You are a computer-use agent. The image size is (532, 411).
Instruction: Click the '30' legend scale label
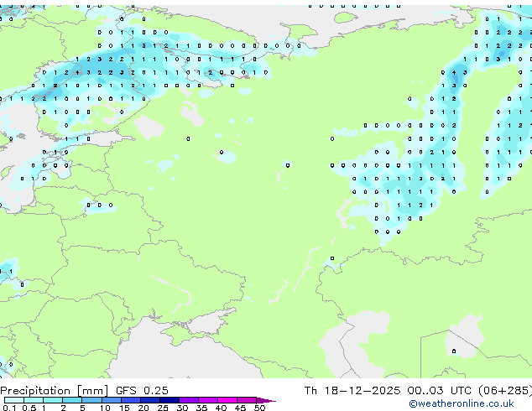pyautogui.click(x=182, y=408)
